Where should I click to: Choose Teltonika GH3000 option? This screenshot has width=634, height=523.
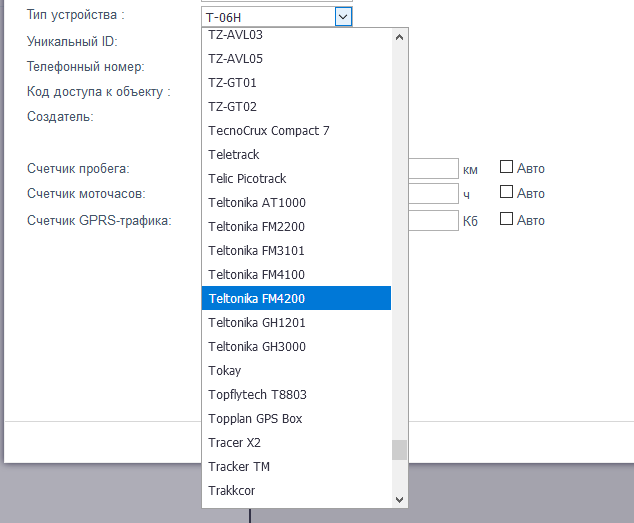tap(256, 346)
